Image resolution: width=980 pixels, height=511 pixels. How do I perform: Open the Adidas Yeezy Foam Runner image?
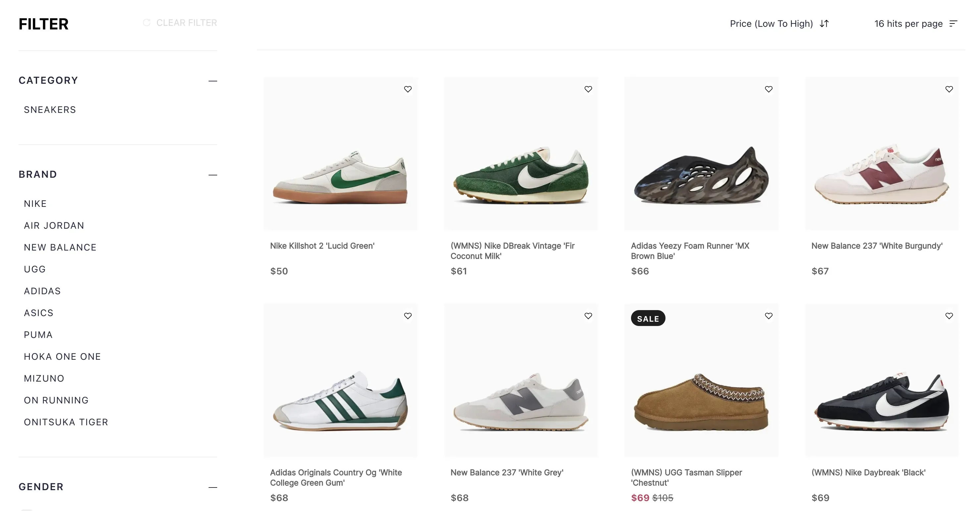[701, 175]
